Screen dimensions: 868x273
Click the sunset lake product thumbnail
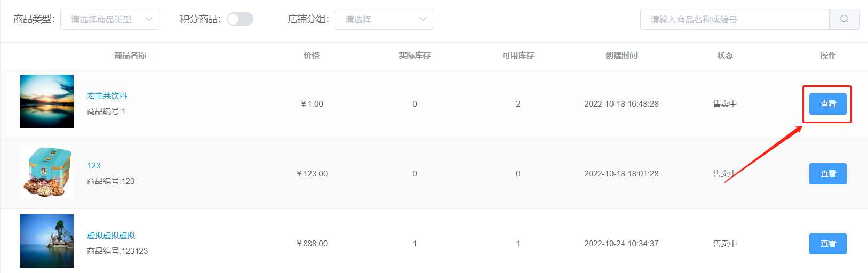coord(47,101)
